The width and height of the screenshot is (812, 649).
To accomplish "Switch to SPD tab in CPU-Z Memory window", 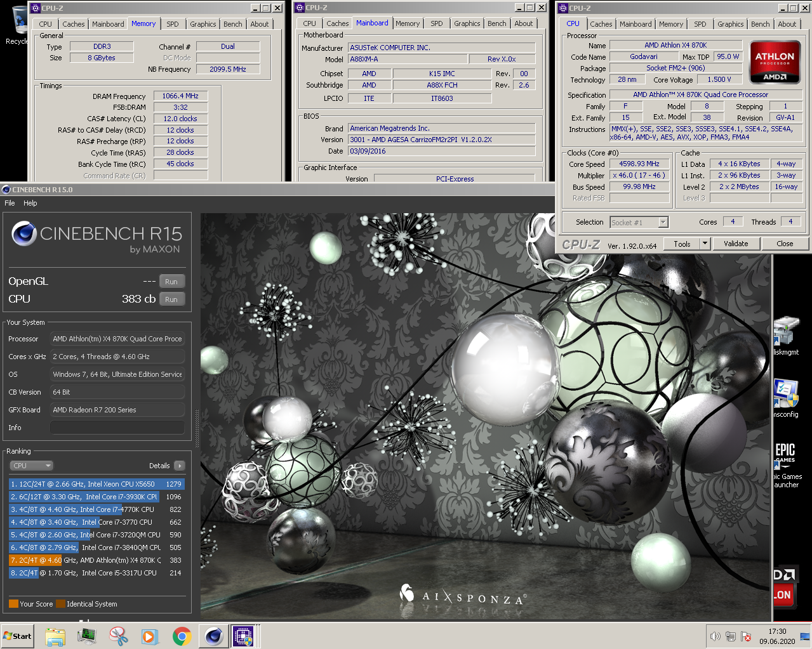I will [173, 24].
